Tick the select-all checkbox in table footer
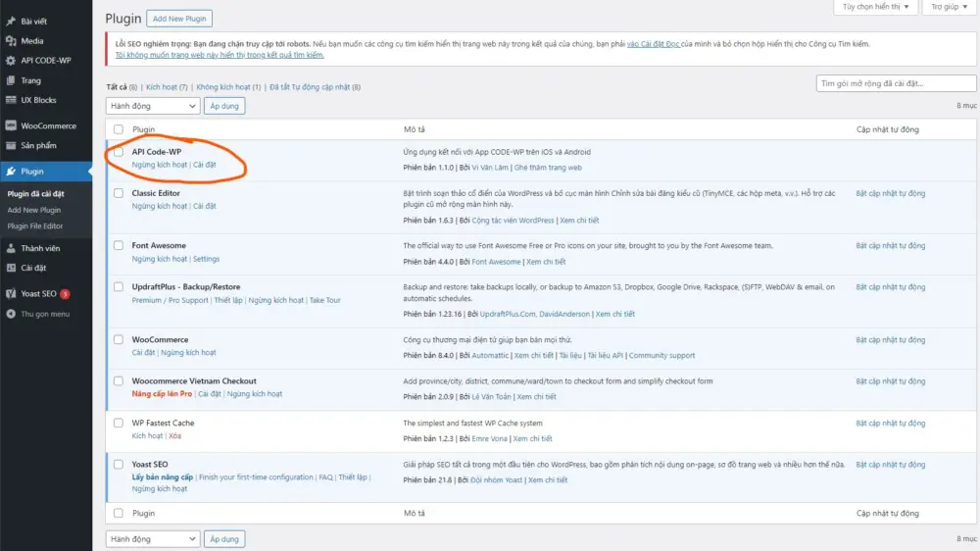The width and height of the screenshot is (980, 551). pyautogui.click(x=119, y=514)
